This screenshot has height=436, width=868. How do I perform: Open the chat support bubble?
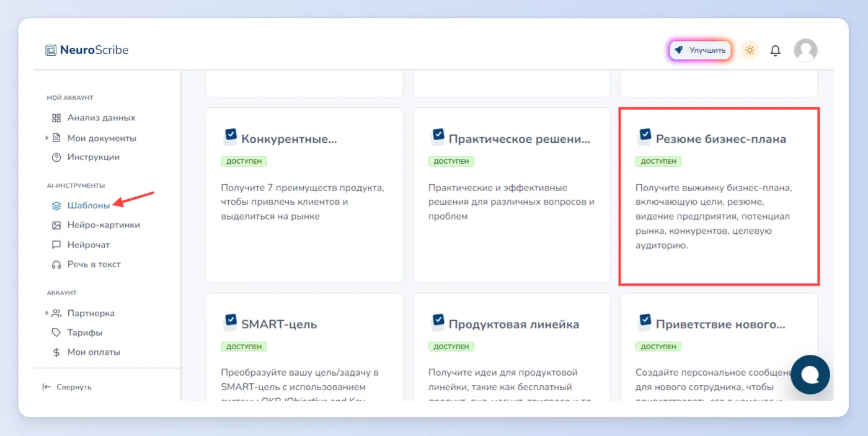[x=810, y=375]
